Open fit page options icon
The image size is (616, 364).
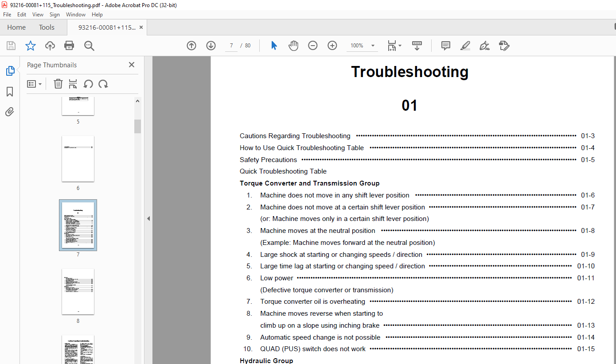point(394,46)
